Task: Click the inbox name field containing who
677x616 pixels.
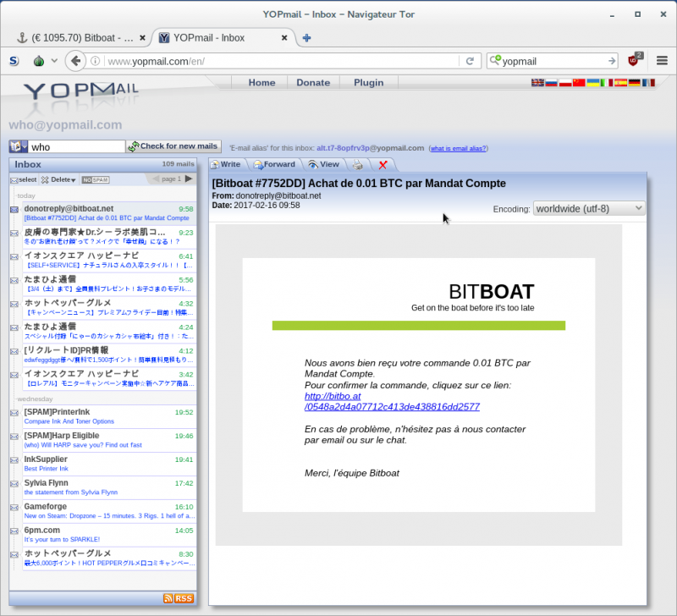Action: (x=77, y=146)
